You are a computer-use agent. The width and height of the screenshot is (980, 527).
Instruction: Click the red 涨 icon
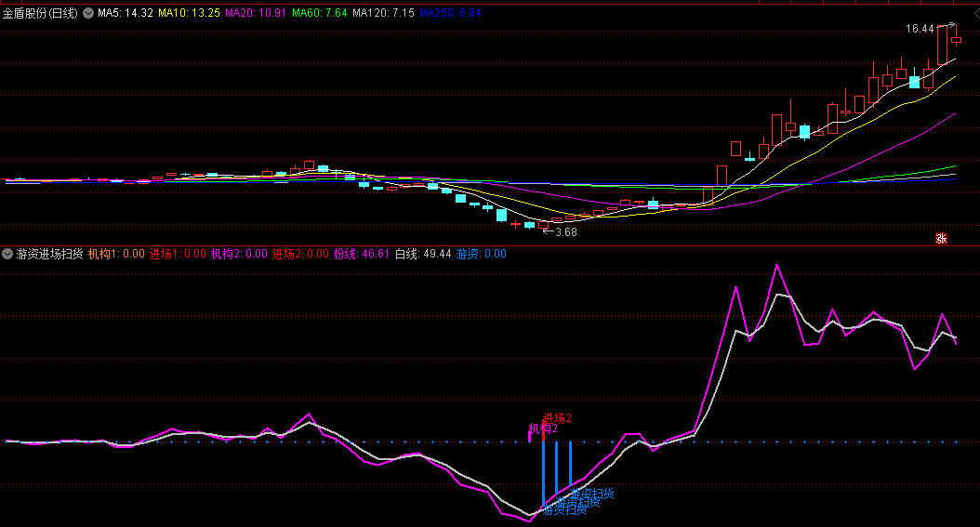coord(940,239)
